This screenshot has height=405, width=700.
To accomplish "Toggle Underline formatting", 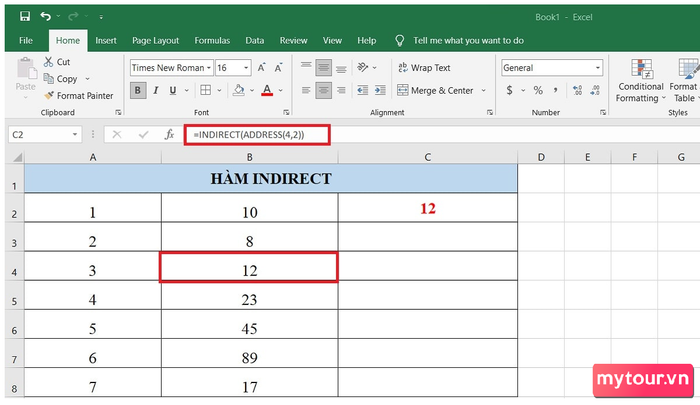I will [x=173, y=91].
